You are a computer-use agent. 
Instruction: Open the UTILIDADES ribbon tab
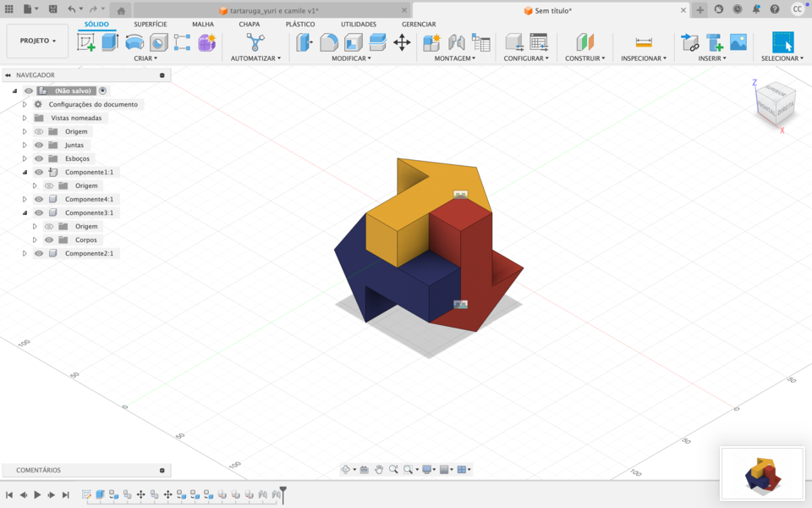point(358,24)
